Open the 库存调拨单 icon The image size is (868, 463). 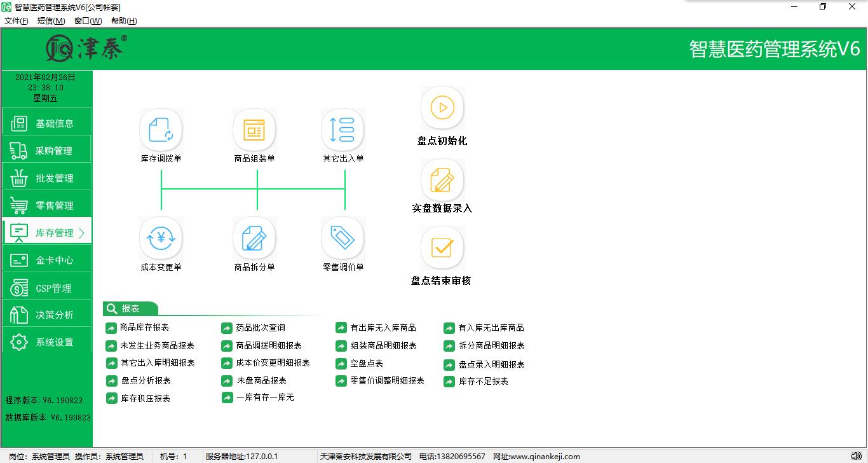click(161, 130)
